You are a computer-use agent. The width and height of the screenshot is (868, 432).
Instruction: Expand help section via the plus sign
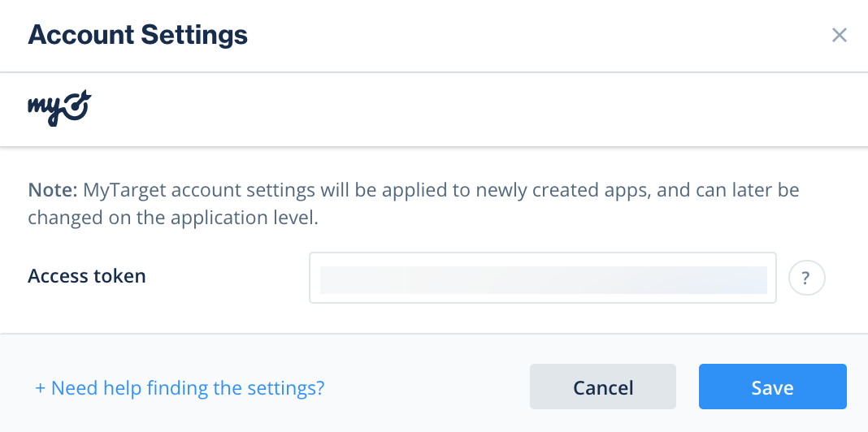pos(40,388)
